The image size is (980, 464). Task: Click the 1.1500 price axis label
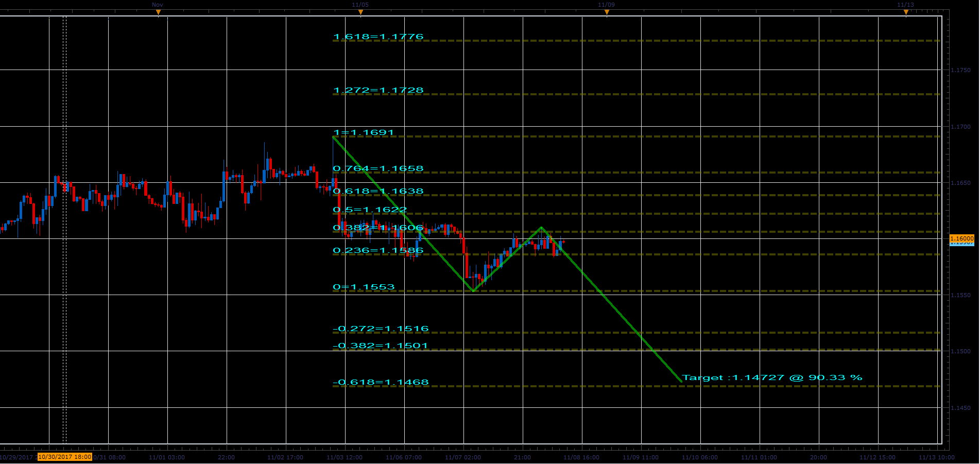click(x=960, y=351)
